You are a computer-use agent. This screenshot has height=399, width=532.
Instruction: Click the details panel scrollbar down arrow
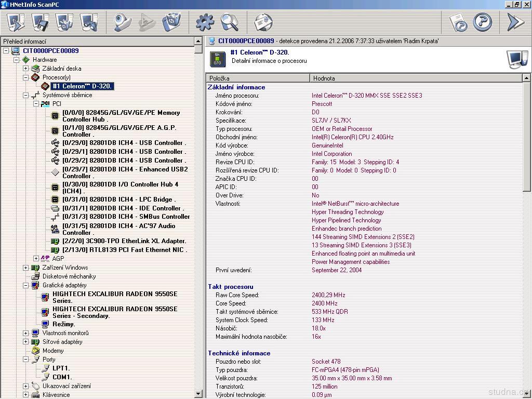(x=527, y=394)
